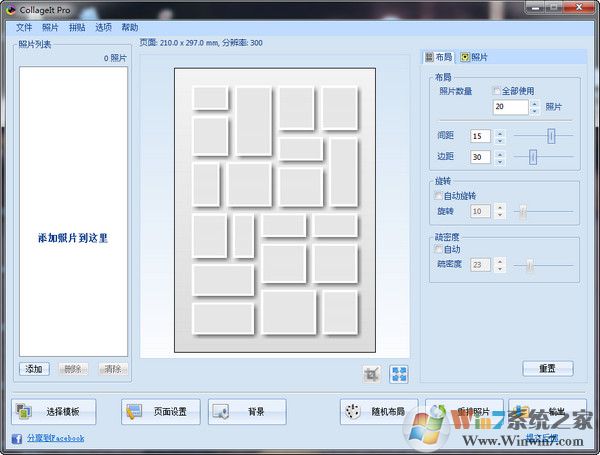Click the 清除 button under photo list
Screen dimensions: 600x455
click(x=112, y=369)
